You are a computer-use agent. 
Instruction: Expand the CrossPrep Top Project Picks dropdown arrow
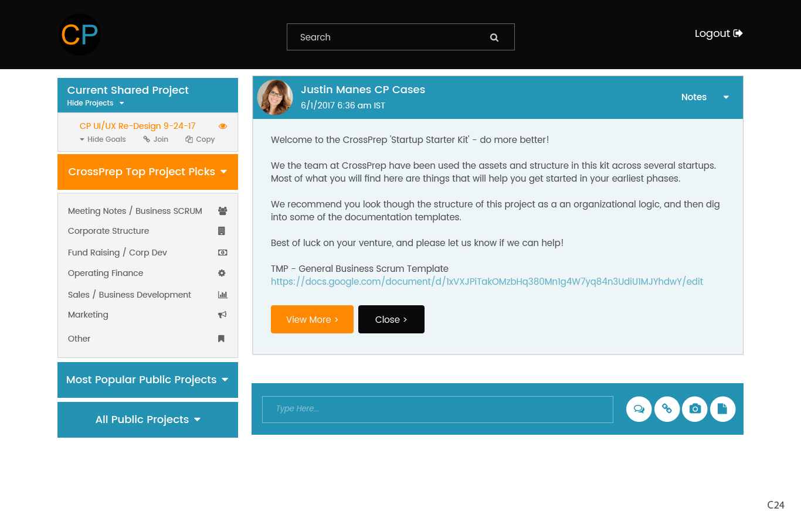(x=224, y=172)
